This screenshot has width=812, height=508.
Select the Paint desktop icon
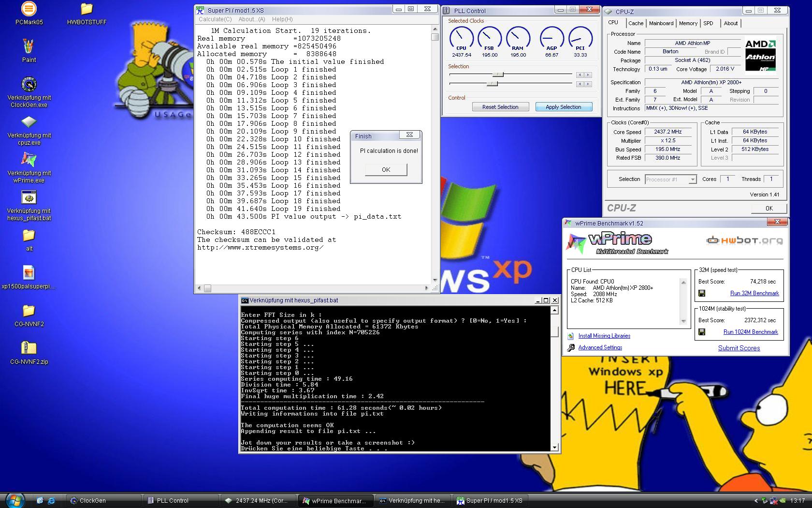pos(29,46)
